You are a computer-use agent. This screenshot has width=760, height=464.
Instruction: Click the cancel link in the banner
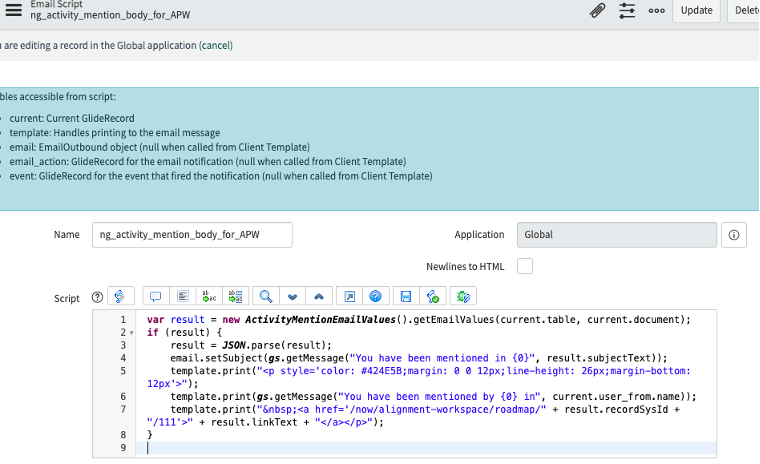click(216, 45)
